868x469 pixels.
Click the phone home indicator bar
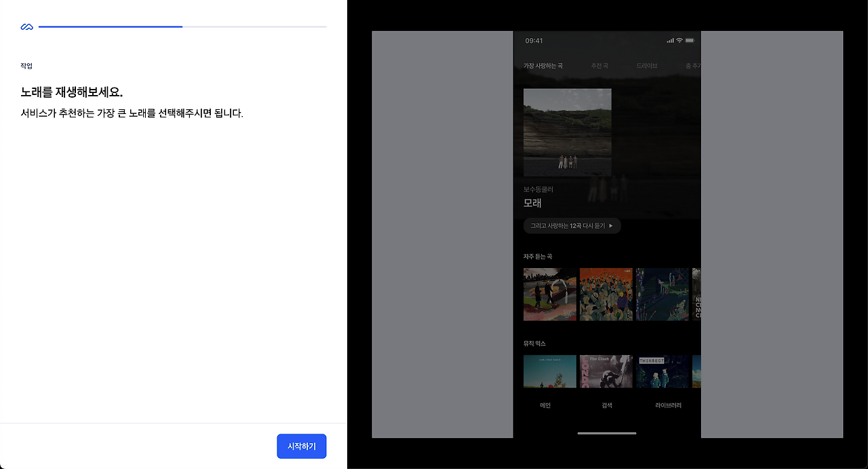coord(607,433)
